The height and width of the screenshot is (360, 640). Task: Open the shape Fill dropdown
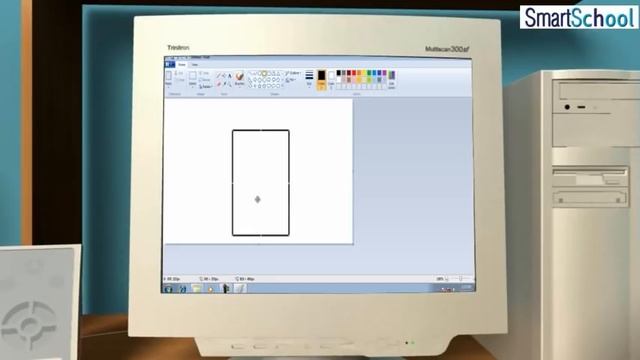click(291, 80)
